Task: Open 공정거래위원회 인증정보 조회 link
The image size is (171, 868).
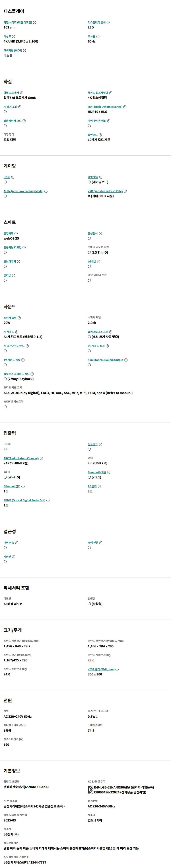Action: pos(33,806)
